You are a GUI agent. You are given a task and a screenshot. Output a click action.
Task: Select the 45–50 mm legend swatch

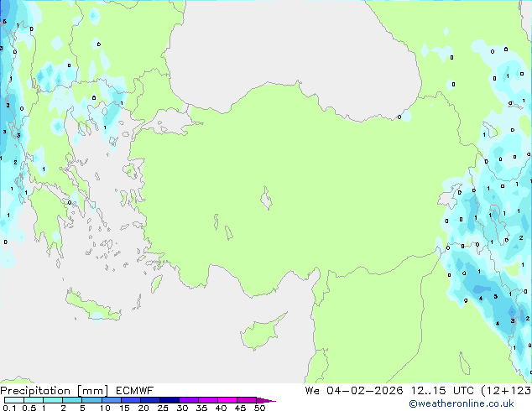pyautogui.click(x=247, y=400)
